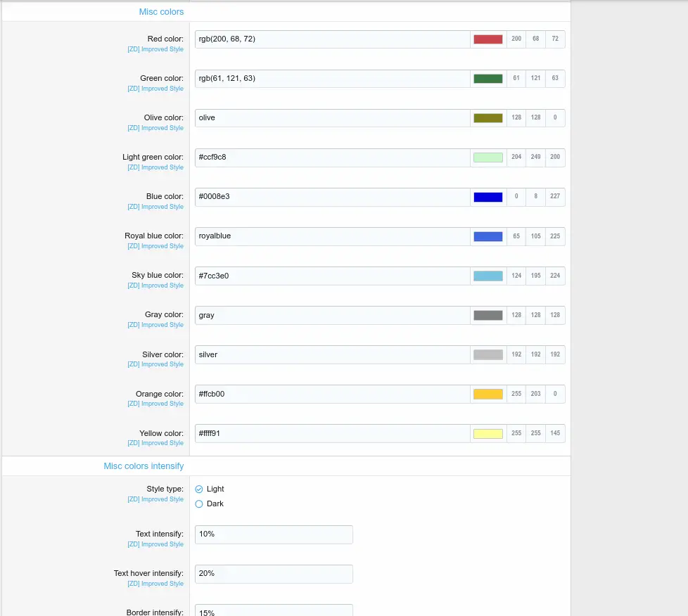Open the Green color swatch picker
The width and height of the screenshot is (688, 616).
(488, 79)
